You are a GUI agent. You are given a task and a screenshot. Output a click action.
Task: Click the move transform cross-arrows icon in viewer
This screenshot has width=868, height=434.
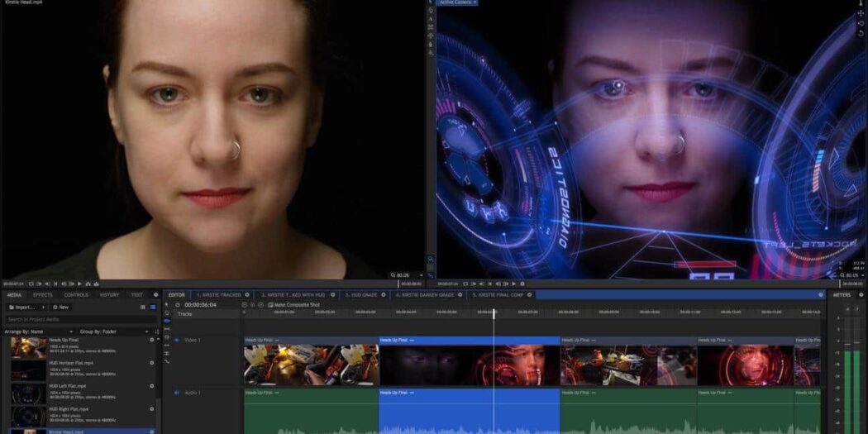click(x=861, y=13)
